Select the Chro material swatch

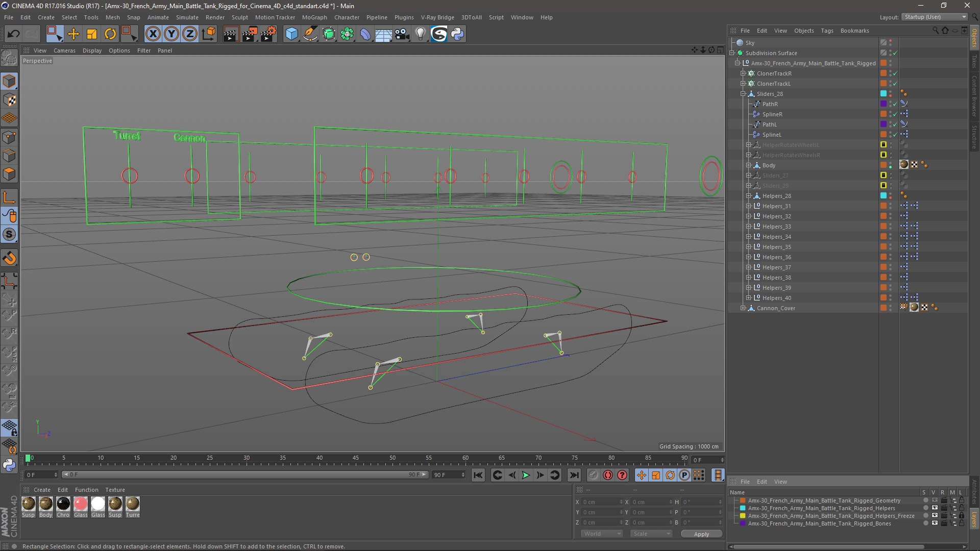click(x=63, y=504)
